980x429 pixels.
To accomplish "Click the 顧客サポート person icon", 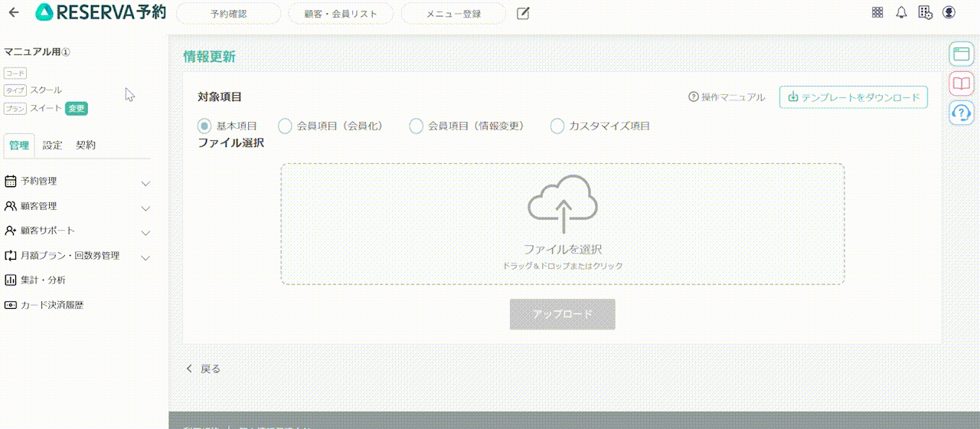I will pyautogui.click(x=11, y=231).
